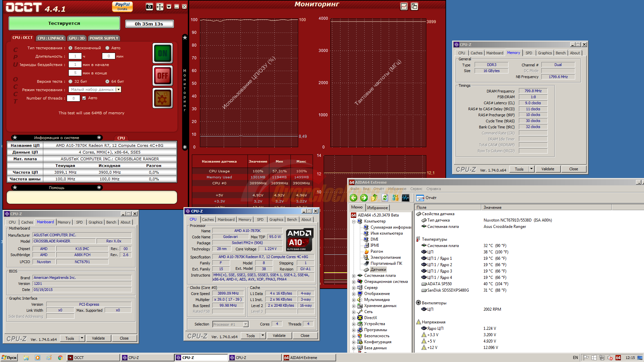The height and width of the screenshot is (362, 644).
Task: Open AIDA64 sensor graph monitor icon
Action: click(x=406, y=198)
